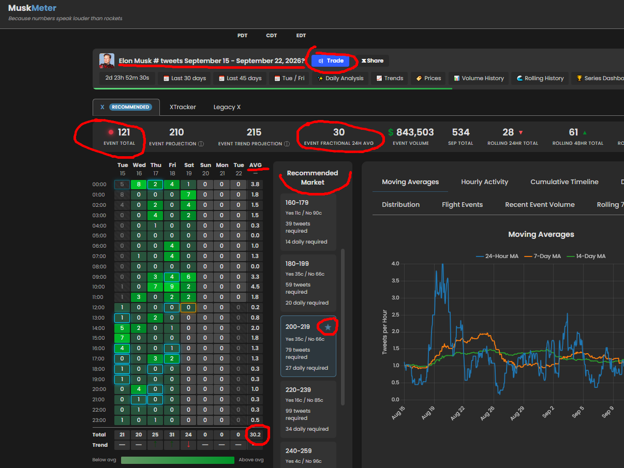
Task: Click the Fri 10:00 cell showing 9
Action: pyautogui.click(x=172, y=287)
